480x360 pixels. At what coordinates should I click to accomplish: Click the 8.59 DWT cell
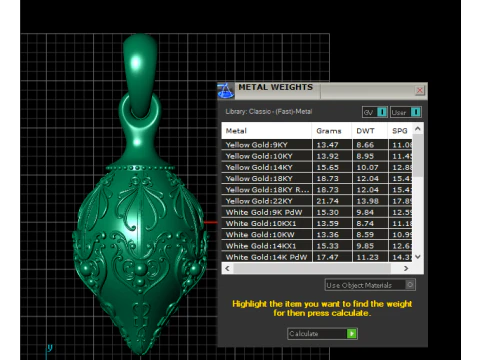pyautogui.click(x=370, y=235)
